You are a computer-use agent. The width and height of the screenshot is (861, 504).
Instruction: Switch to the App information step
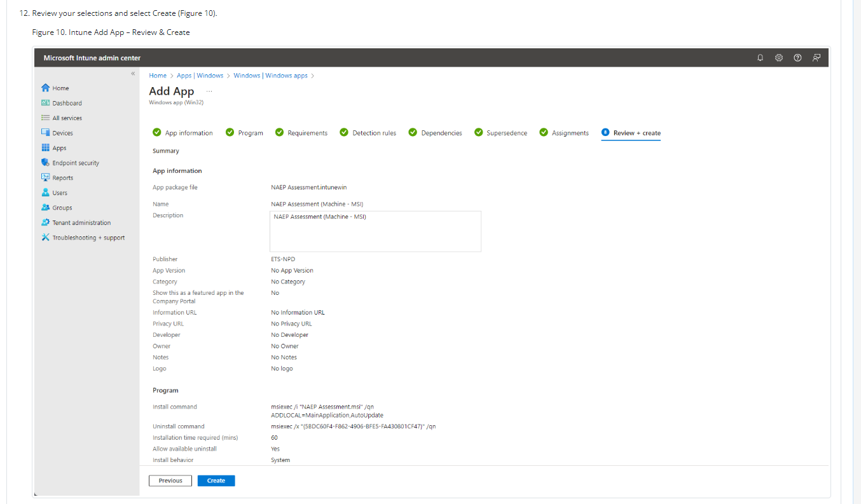[x=183, y=133]
